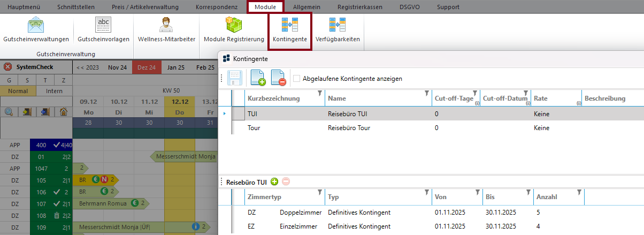Screen dimensions: 644x235
Task: Select the row selector of the Tour row
Action: click(239, 128)
